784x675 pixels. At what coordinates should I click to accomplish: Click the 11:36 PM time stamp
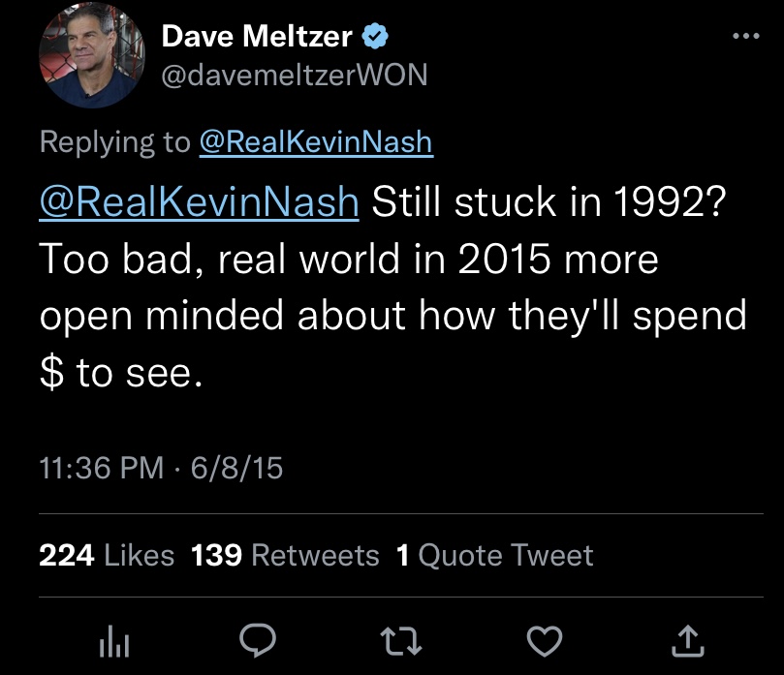pyautogui.click(x=101, y=468)
